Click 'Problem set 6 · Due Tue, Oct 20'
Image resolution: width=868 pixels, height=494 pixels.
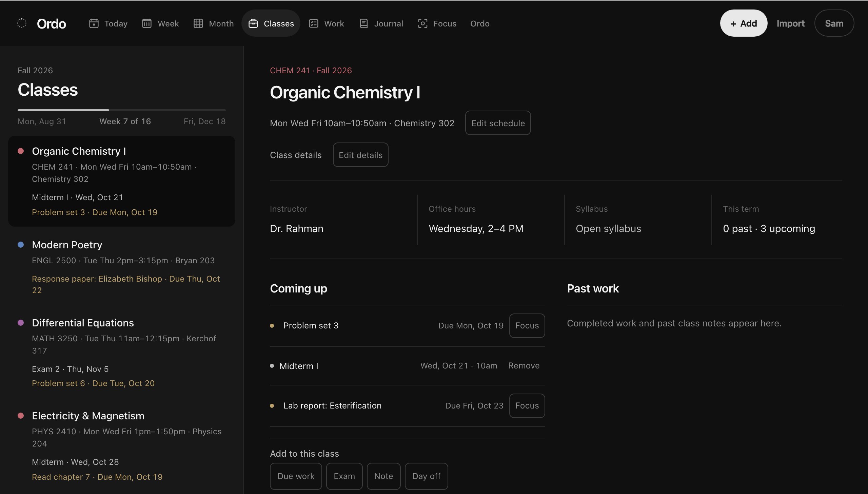(x=93, y=383)
